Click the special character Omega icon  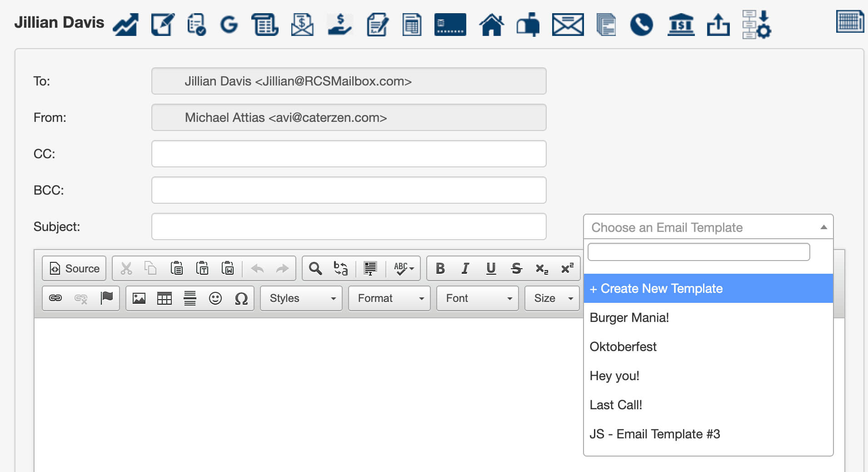coord(241,298)
